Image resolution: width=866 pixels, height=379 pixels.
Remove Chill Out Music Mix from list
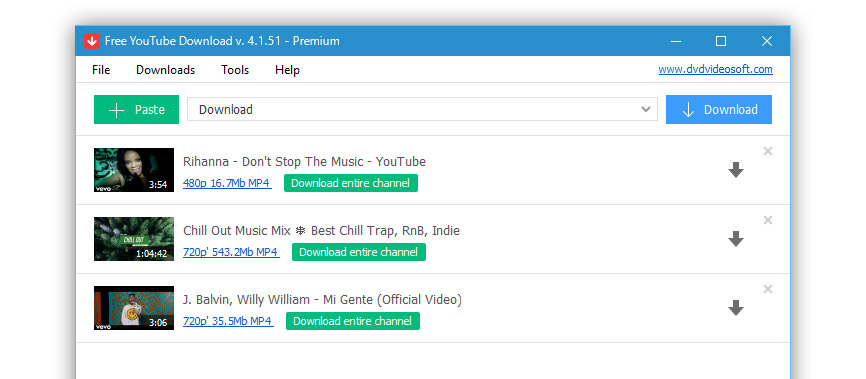768,220
